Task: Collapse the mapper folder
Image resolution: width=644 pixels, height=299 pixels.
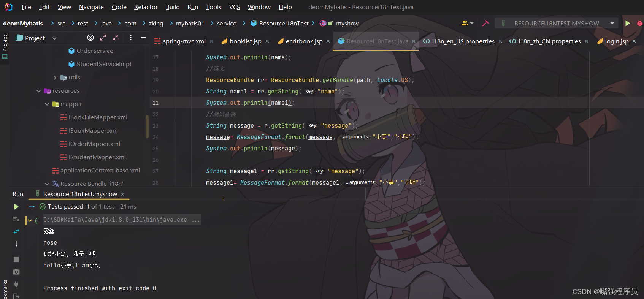Action: [x=47, y=104]
